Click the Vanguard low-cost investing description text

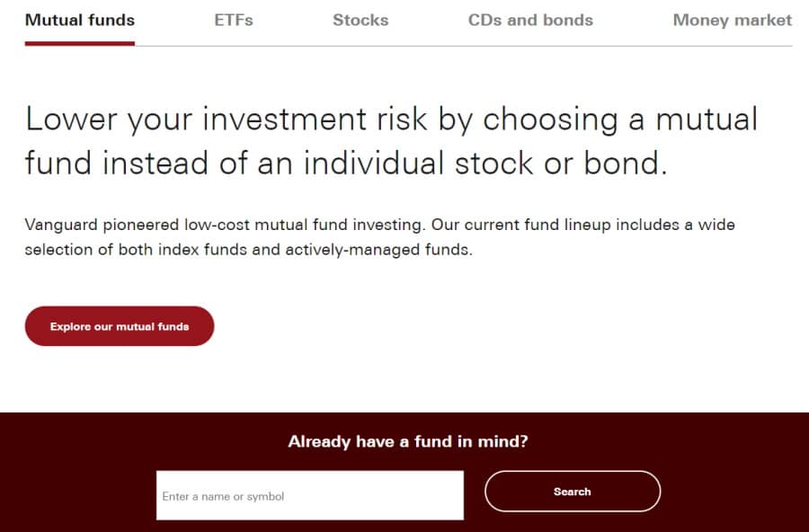pos(380,236)
